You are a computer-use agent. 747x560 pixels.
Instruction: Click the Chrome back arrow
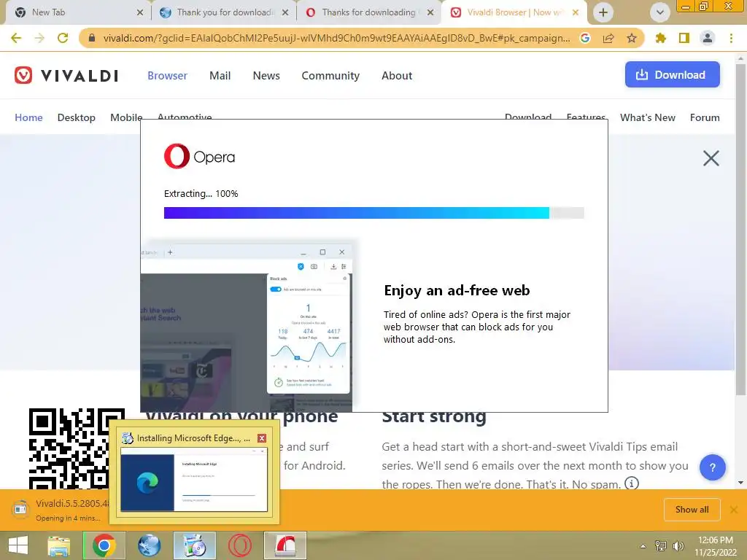16,38
